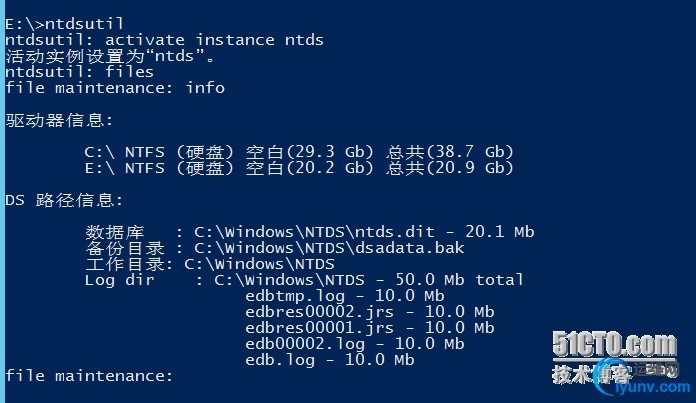Click the 'info' command text
The height and width of the screenshot is (403, 696).
(205, 88)
